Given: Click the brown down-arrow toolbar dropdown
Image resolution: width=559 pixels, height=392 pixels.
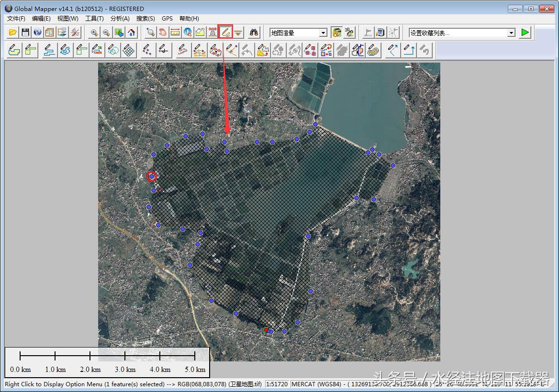Looking at the screenshot, I should point(238,33).
